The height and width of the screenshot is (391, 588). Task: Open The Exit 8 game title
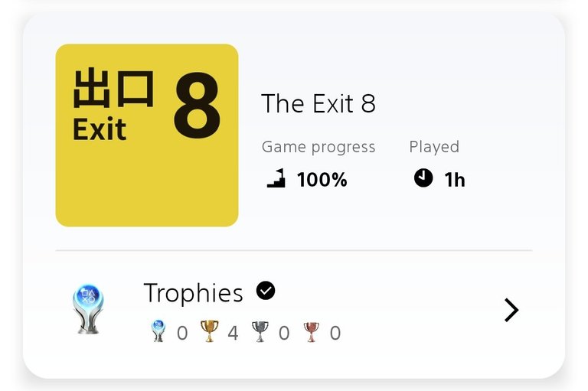(318, 103)
